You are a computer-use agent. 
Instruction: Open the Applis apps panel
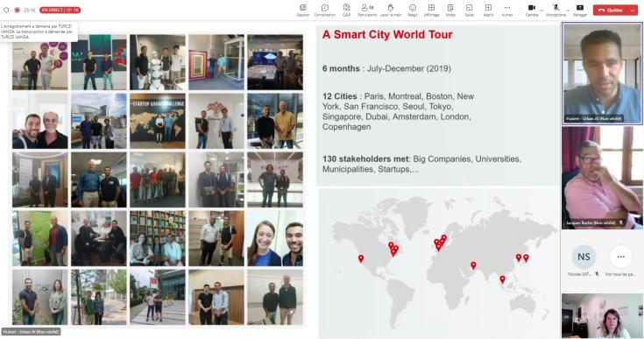pos(488,11)
